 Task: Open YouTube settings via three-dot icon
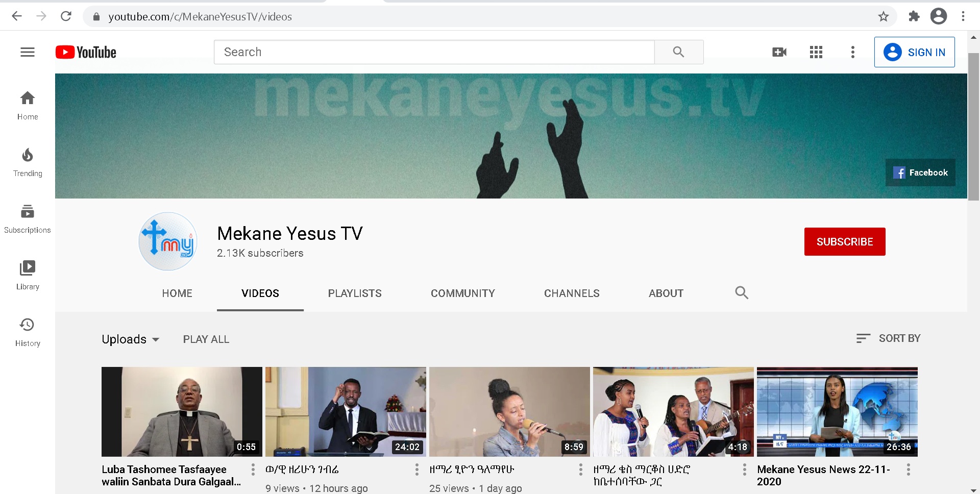click(x=852, y=52)
